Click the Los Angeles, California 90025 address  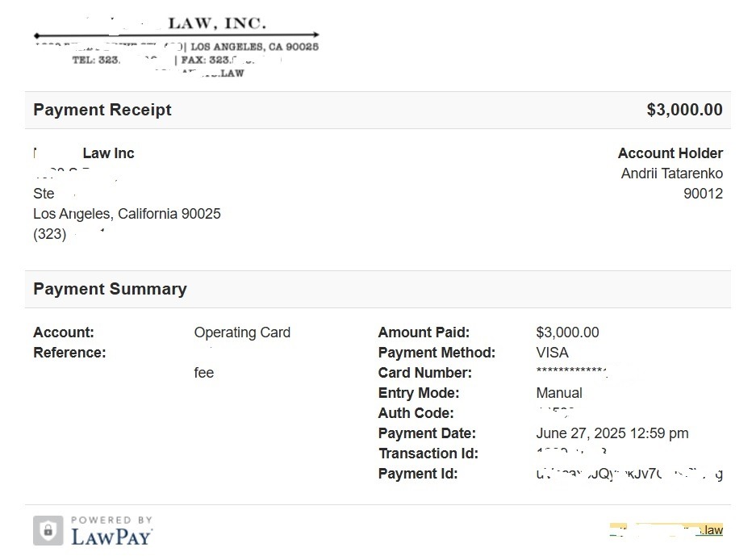coord(127,214)
